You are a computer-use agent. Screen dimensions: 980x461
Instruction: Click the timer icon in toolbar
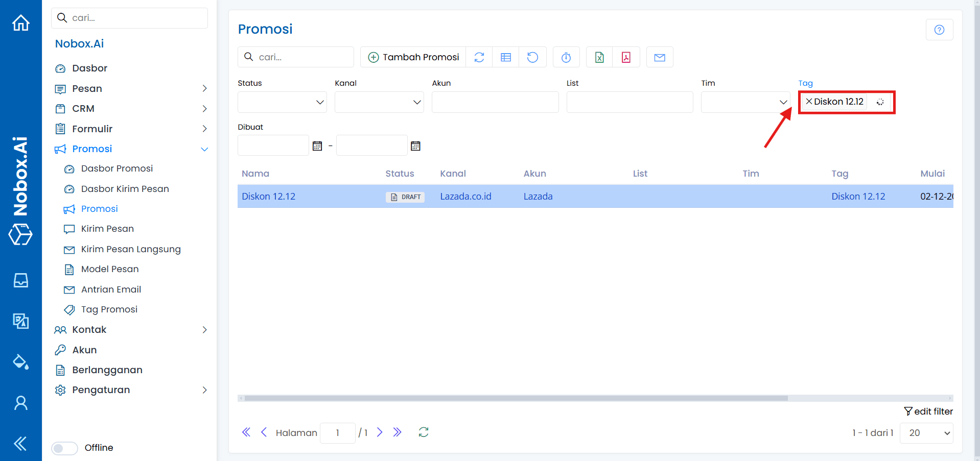[x=566, y=57]
